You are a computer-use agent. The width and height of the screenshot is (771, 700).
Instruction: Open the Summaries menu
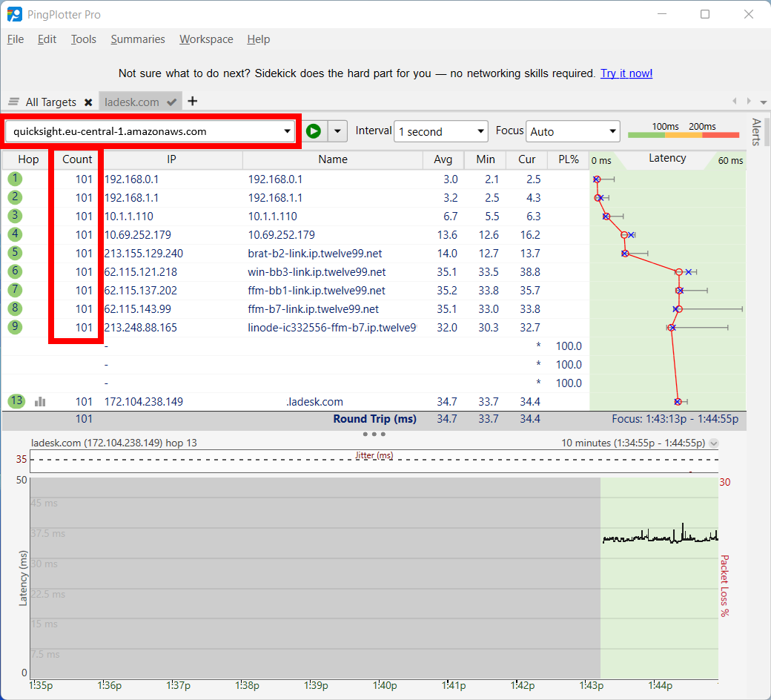click(138, 39)
